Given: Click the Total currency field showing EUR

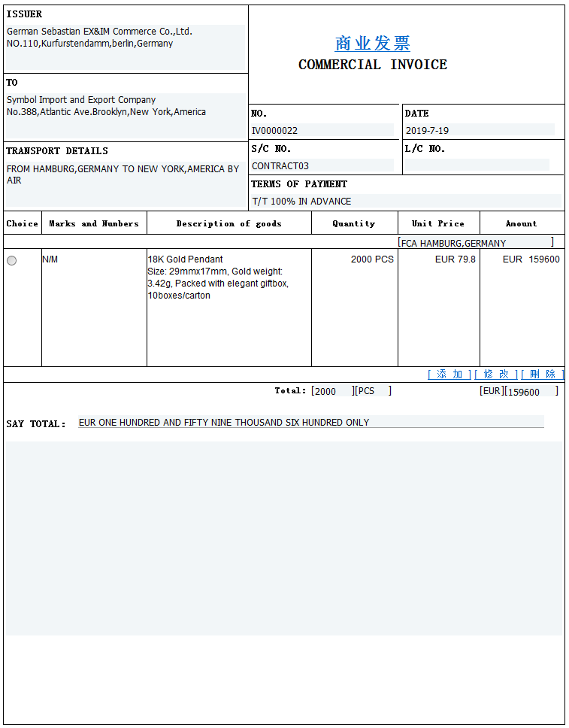Looking at the screenshot, I should pos(492,391).
